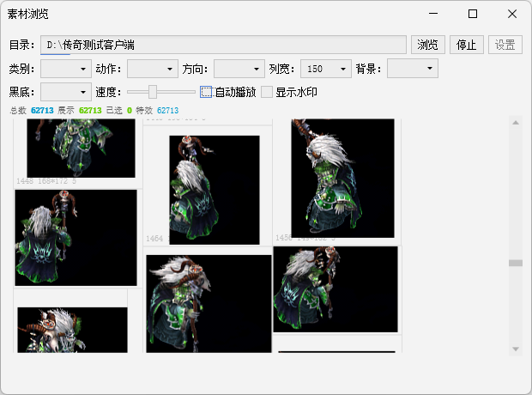Open the 列宽 column width dropdown

coord(326,69)
